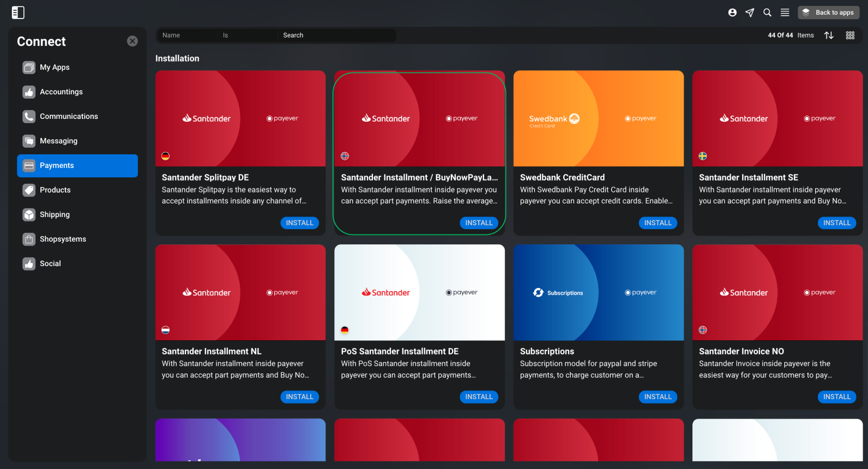
Task: Install Santander Installment NL
Action: pos(300,397)
